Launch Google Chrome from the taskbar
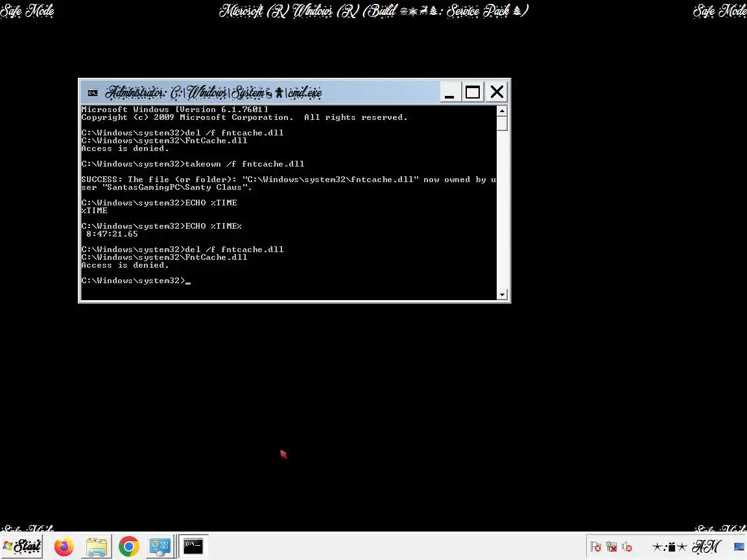 coord(128,546)
